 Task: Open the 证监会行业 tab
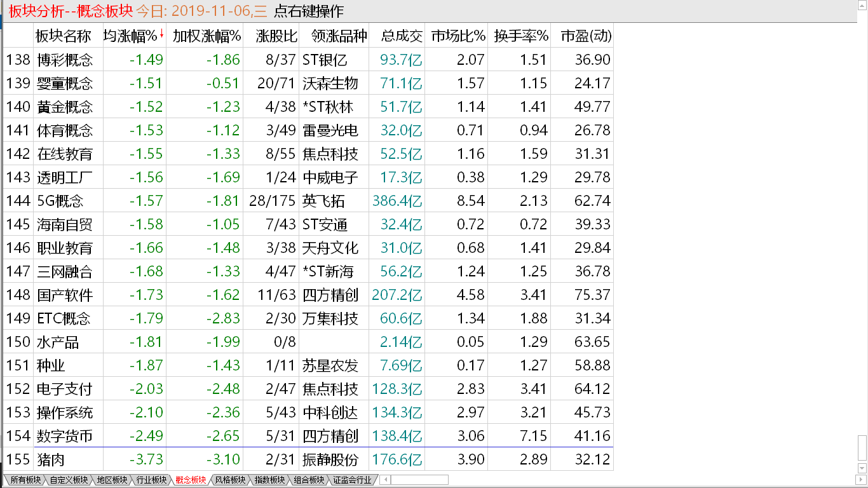pyautogui.click(x=351, y=480)
